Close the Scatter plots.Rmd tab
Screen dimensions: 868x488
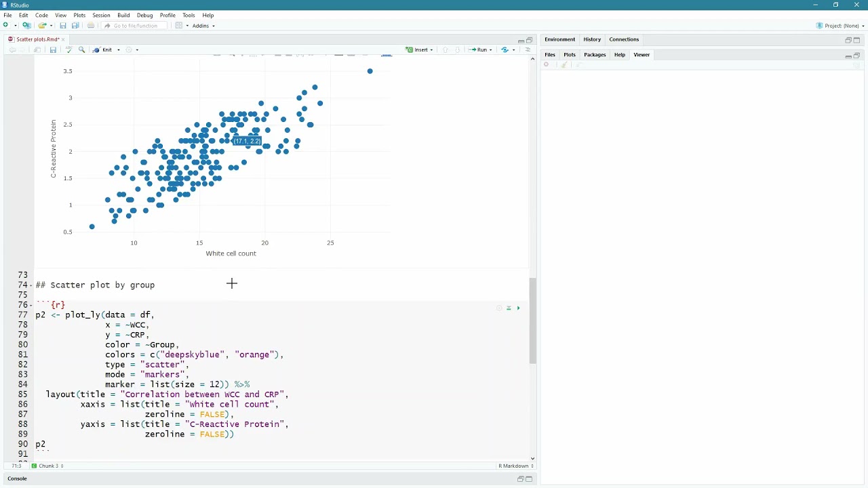click(63, 39)
